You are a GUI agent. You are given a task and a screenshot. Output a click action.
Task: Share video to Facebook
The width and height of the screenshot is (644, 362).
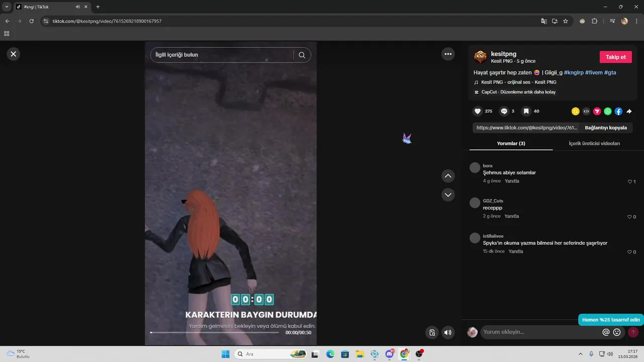(618, 112)
